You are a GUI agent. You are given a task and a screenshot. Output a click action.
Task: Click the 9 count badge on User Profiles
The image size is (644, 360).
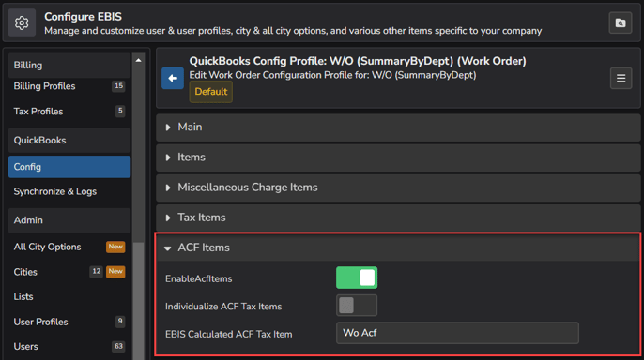click(x=120, y=321)
